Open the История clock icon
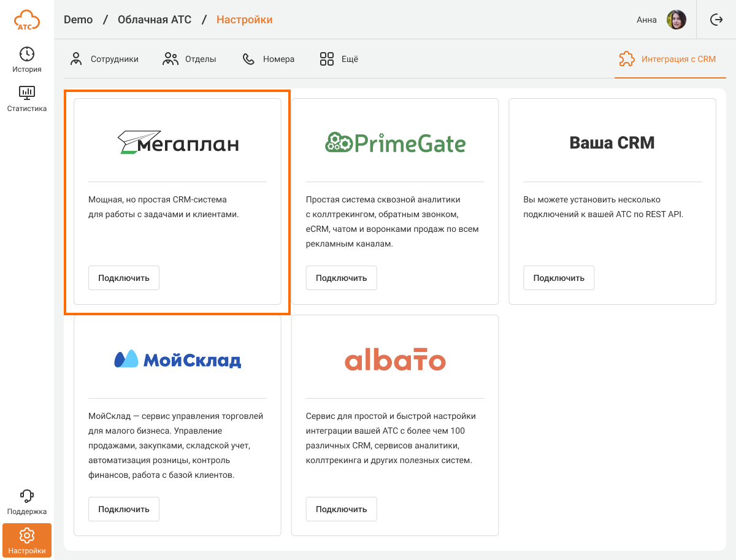736x560 pixels. (27, 54)
